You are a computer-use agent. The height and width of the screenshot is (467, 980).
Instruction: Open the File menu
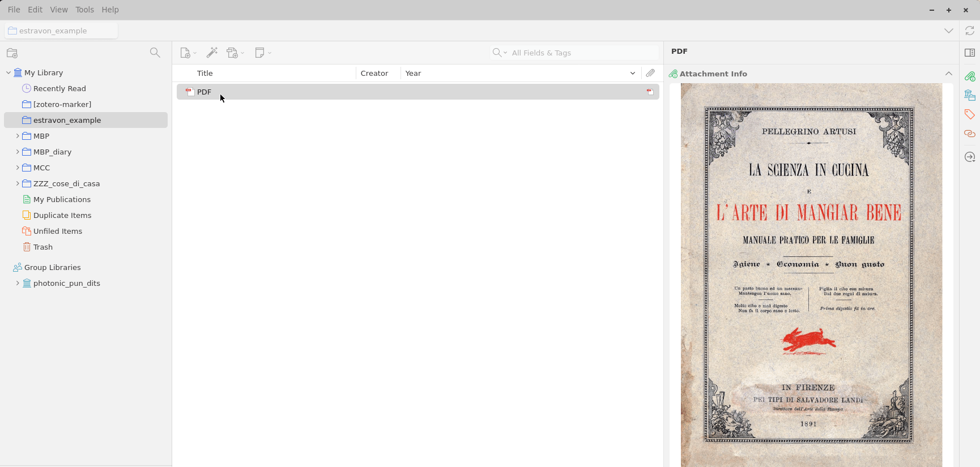click(14, 10)
